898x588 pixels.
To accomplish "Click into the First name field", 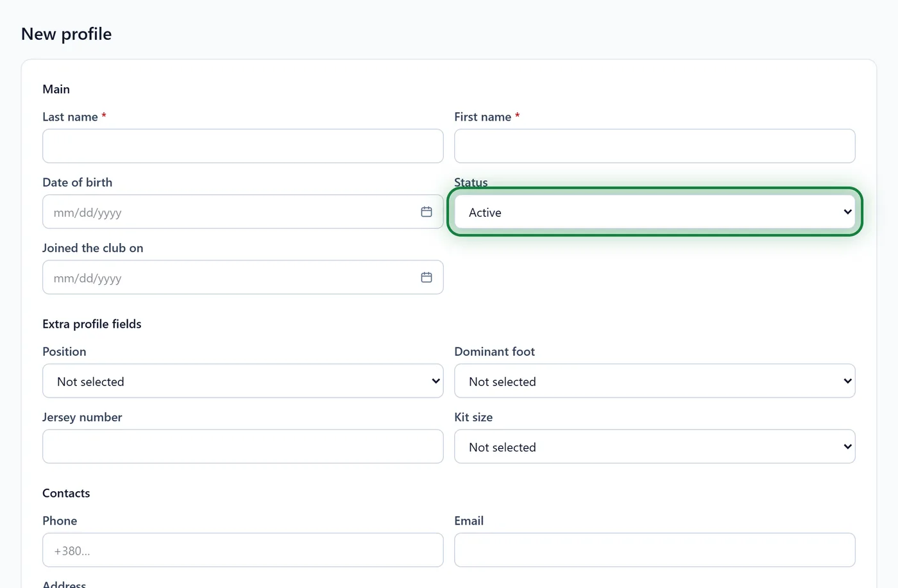I will pos(655,146).
